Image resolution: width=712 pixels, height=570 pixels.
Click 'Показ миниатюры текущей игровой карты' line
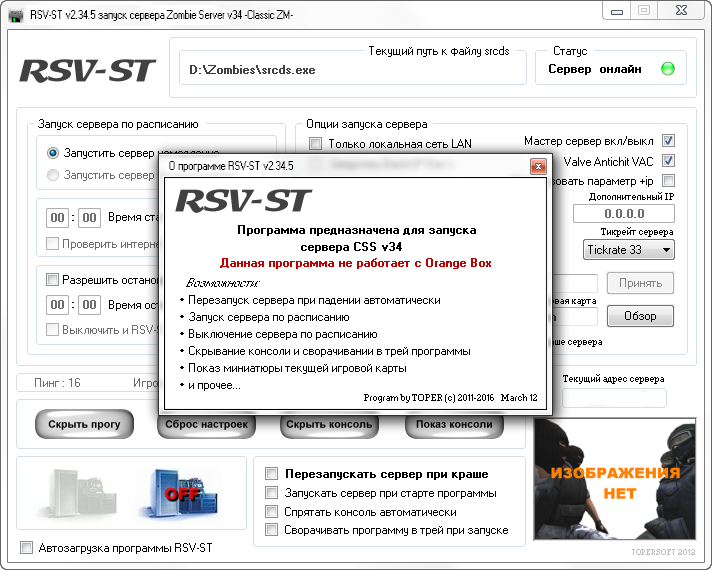297,368
